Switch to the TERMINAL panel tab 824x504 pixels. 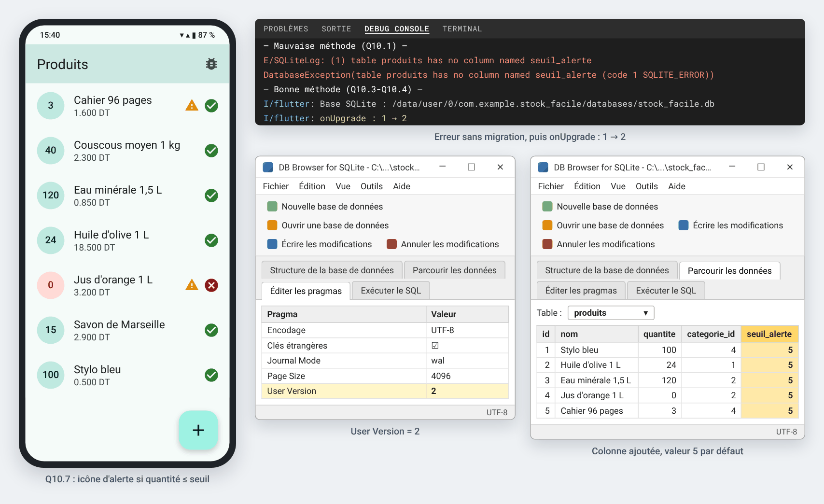[462, 29]
